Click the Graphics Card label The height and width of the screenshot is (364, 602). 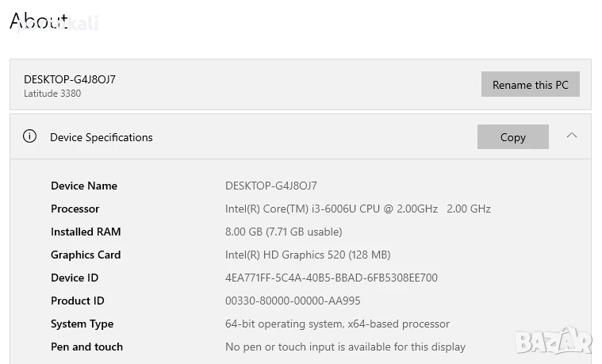click(x=86, y=255)
